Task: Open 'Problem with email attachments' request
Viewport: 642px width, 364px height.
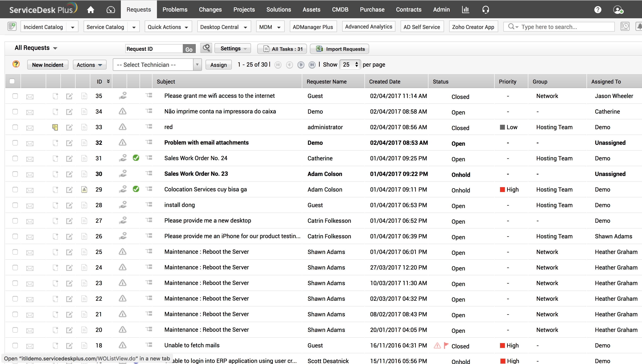Action: 206,143
